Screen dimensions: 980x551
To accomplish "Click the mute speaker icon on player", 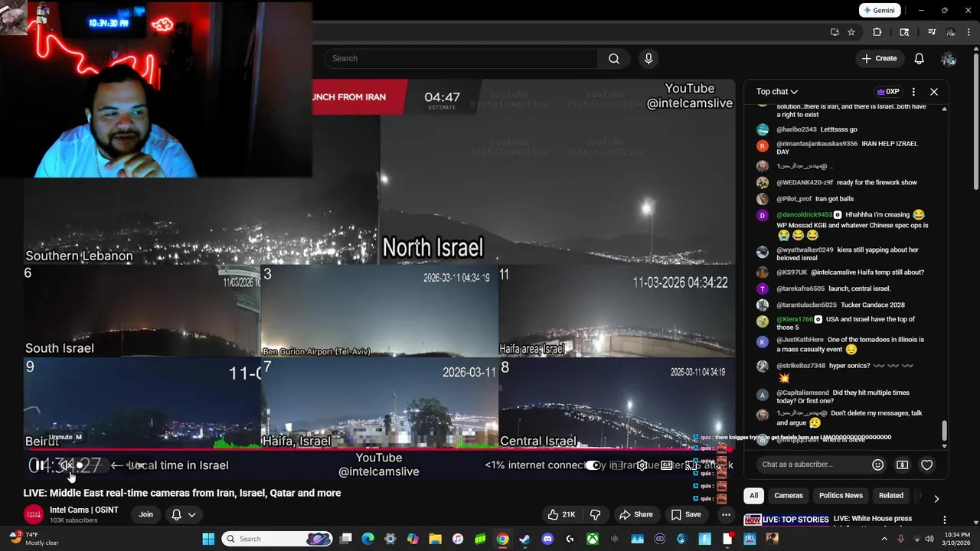I will click(66, 465).
